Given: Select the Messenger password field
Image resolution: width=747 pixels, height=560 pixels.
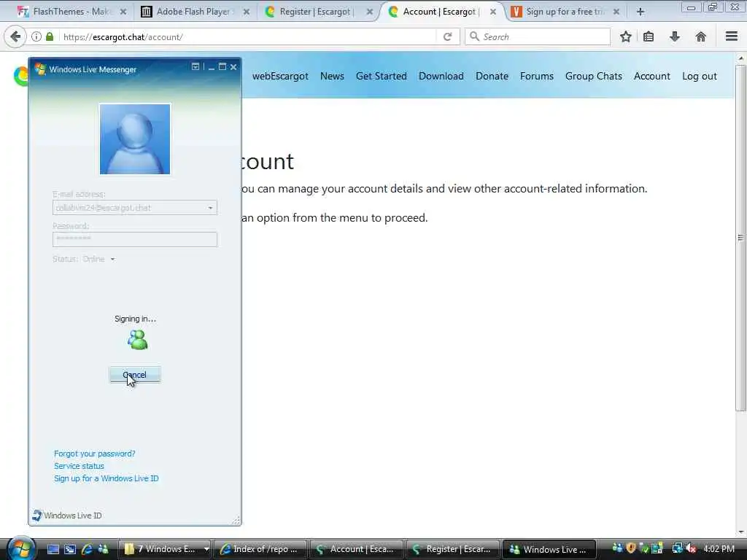Looking at the screenshot, I should (135, 239).
